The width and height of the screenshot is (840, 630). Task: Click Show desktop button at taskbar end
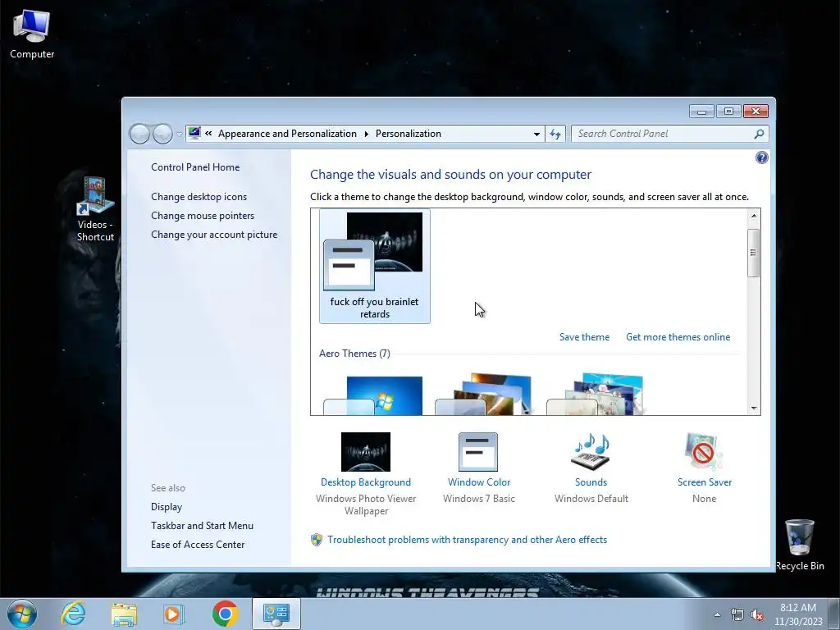tap(833, 614)
